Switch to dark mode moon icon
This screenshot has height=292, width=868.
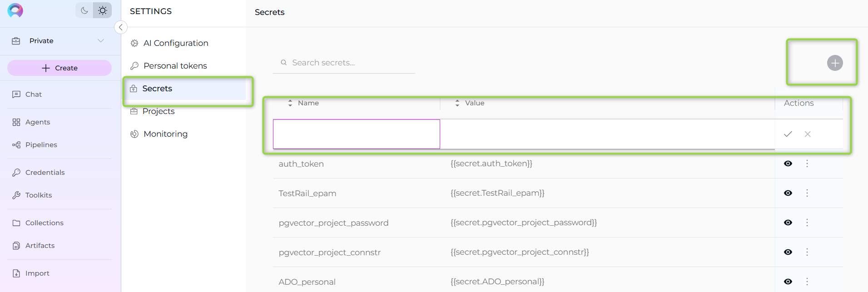click(84, 10)
